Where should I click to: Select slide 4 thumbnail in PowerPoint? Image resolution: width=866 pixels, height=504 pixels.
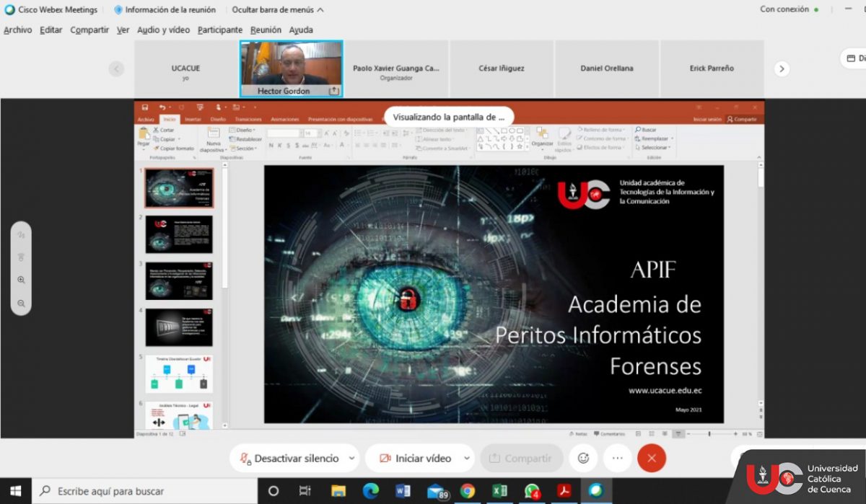click(x=179, y=327)
